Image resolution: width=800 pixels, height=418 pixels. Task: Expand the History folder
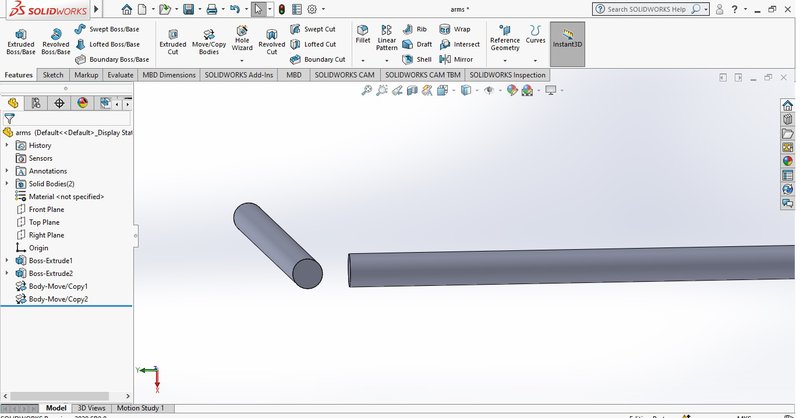(x=7, y=145)
